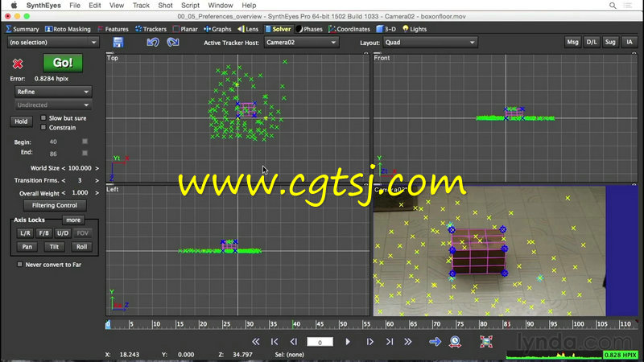
Task: Toggle the F/B axis lock
Action: pyautogui.click(x=44, y=233)
